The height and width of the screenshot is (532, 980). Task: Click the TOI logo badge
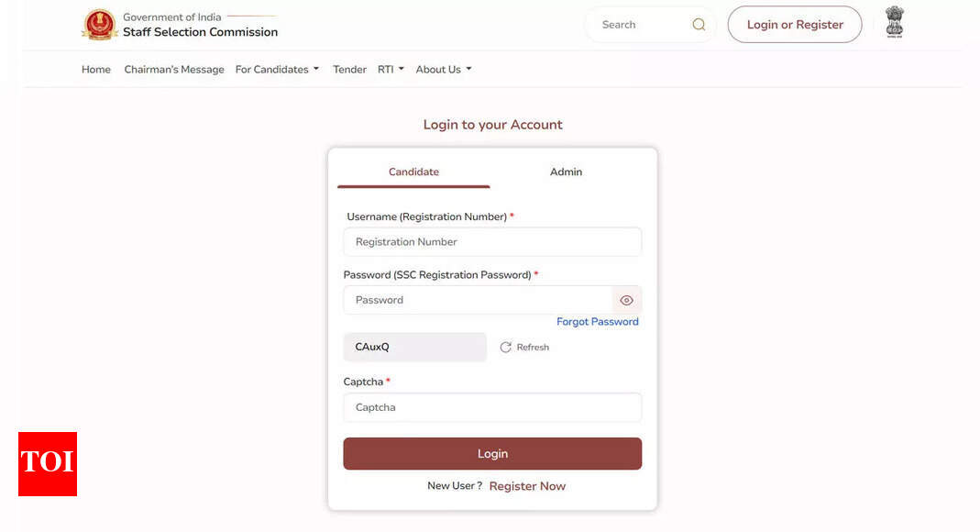[x=48, y=463]
